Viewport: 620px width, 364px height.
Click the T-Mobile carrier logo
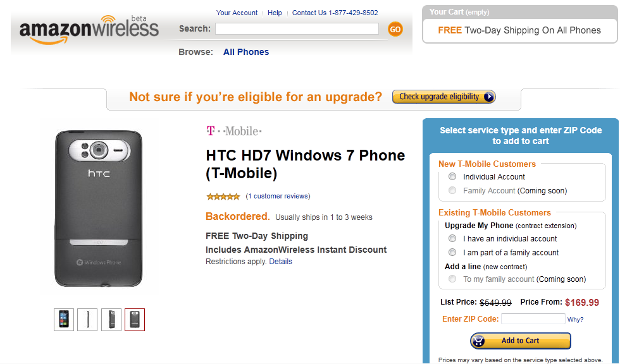click(233, 131)
